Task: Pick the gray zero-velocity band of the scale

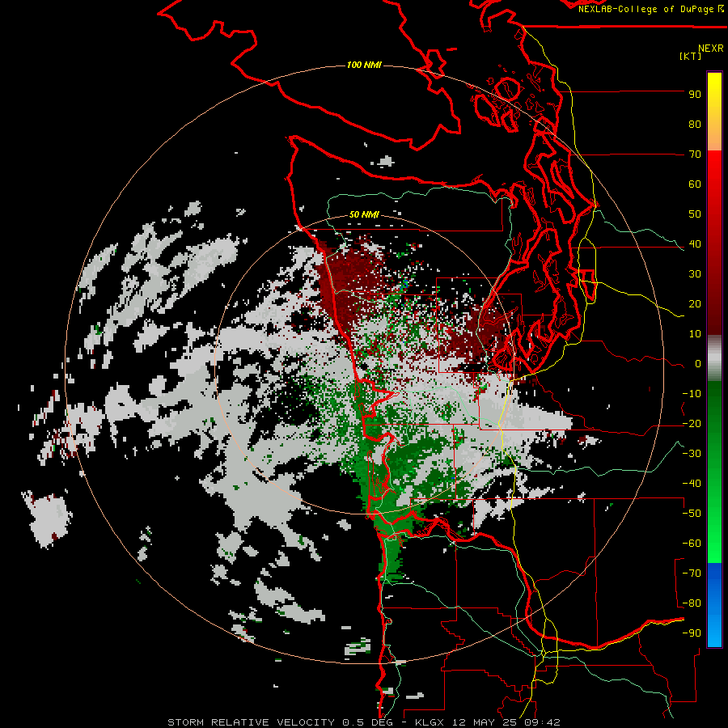Action: pos(714,358)
